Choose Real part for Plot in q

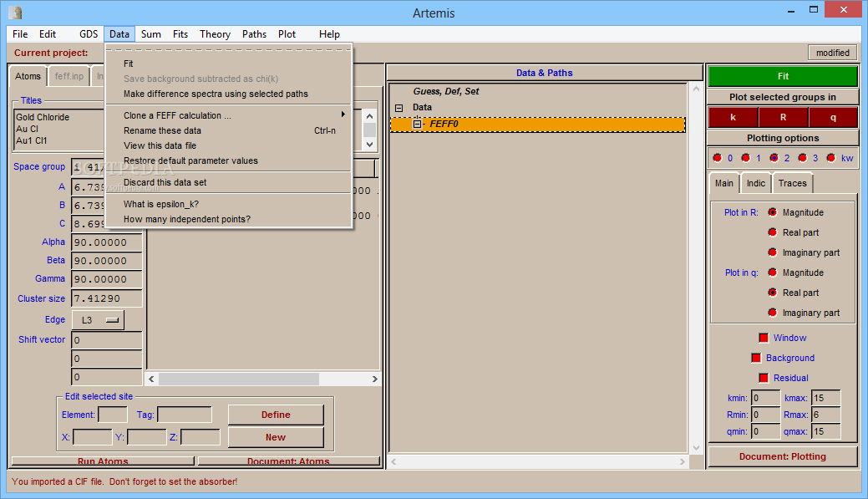tap(772, 293)
